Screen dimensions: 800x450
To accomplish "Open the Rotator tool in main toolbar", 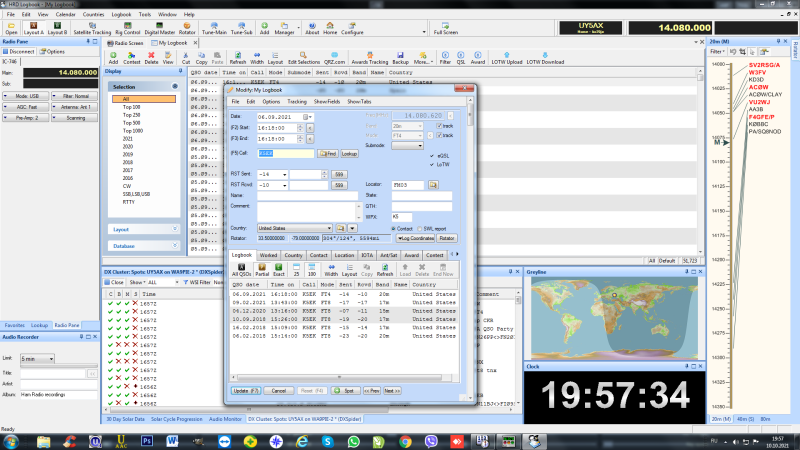I will [187, 28].
